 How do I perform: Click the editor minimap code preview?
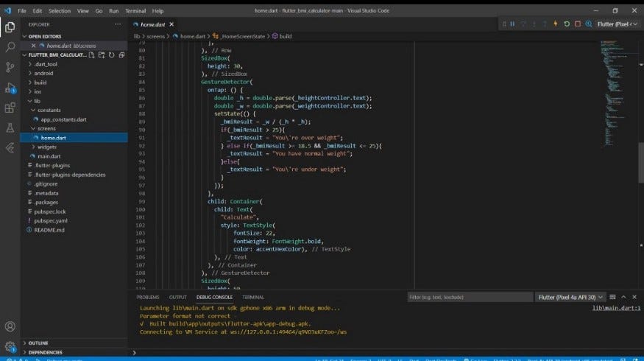click(x=615, y=94)
